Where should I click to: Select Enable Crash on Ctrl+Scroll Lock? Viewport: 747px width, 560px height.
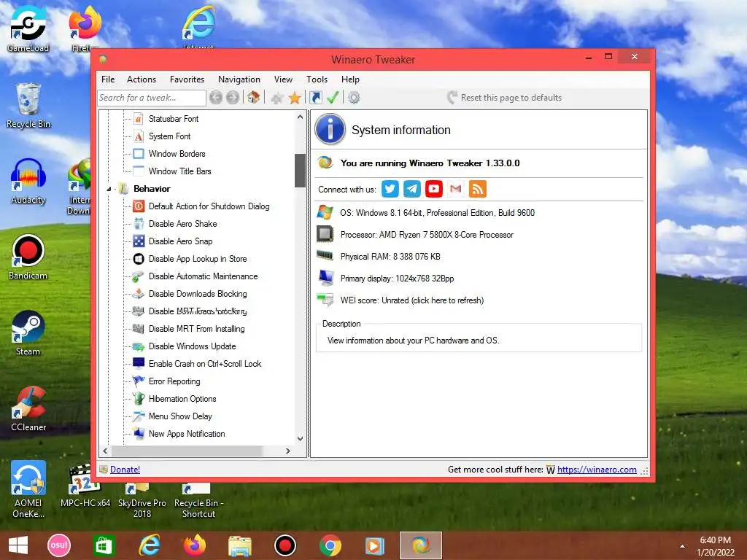click(x=205, y=364)
